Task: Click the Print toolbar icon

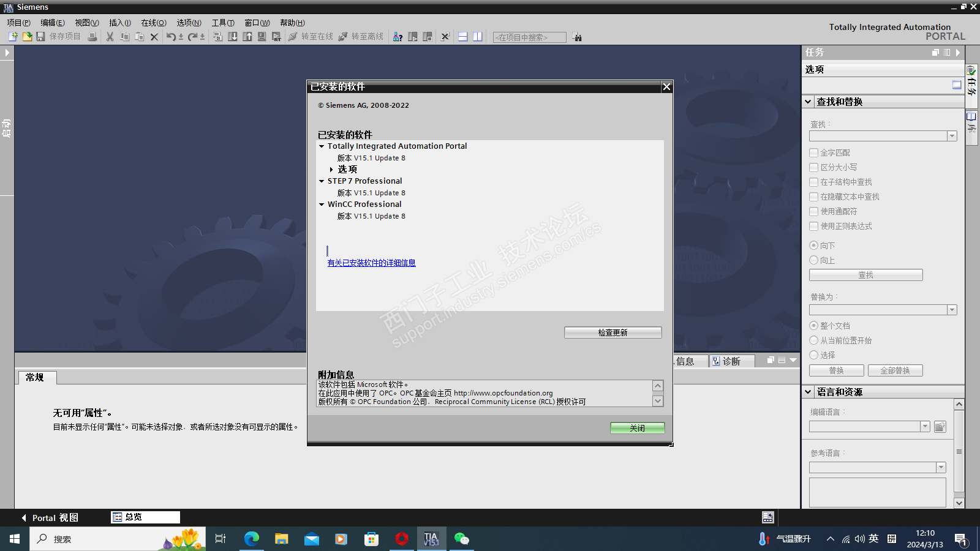Action: click(92, 37)
